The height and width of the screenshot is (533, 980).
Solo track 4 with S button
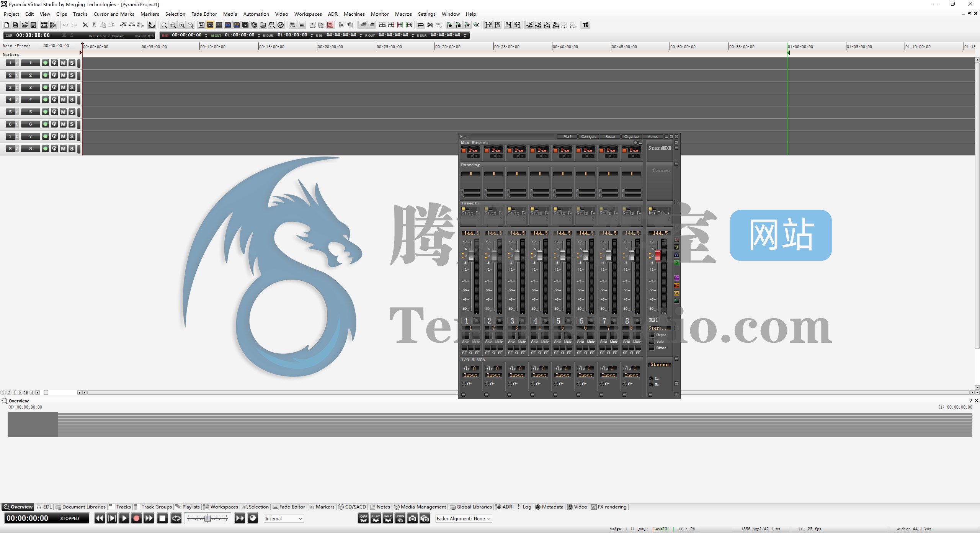(72, 100)
